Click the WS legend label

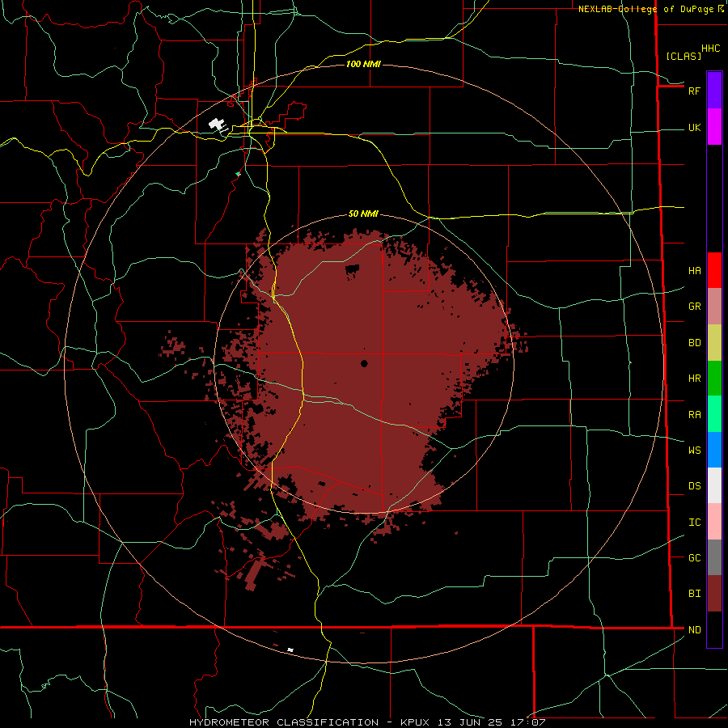(x=694, y=451)
